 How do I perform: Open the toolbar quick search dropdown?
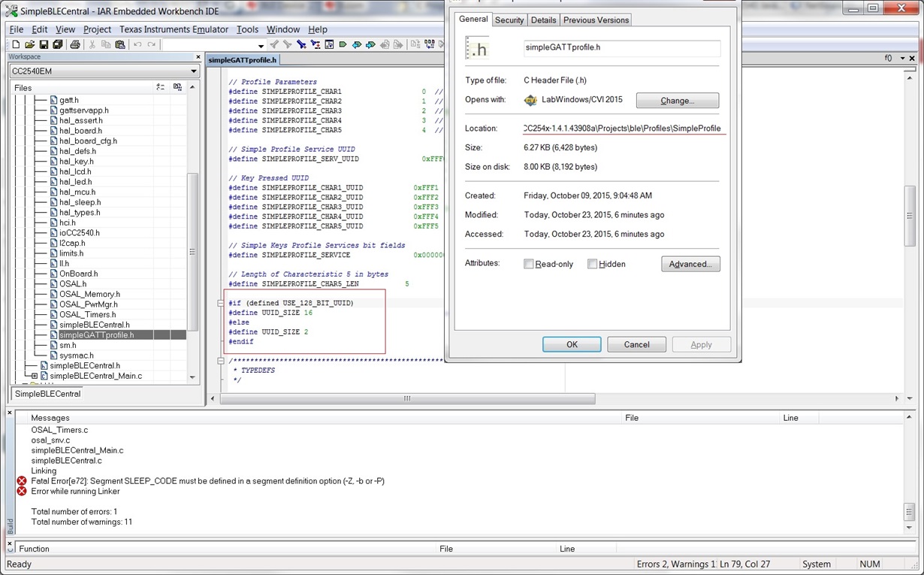[x=261, y=46]
